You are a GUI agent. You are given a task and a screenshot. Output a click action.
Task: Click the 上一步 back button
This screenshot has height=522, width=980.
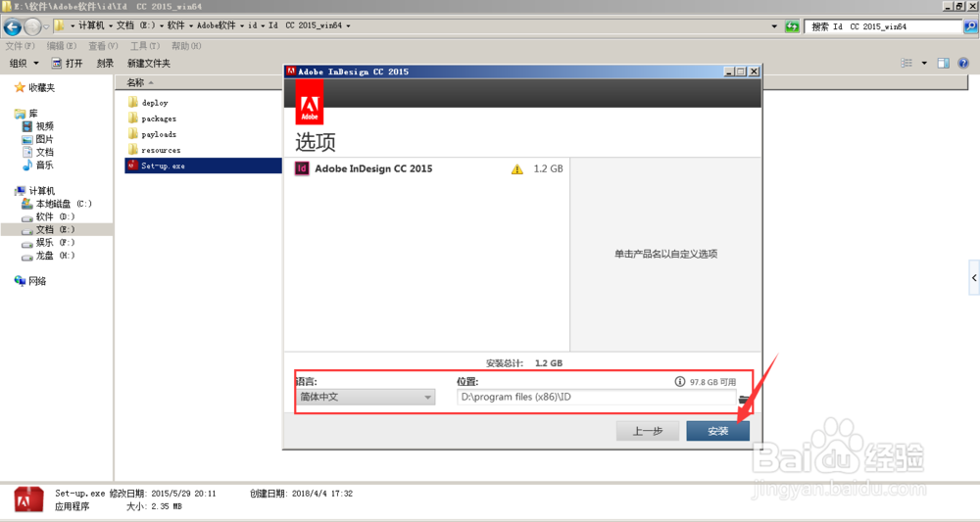point(648,431)
